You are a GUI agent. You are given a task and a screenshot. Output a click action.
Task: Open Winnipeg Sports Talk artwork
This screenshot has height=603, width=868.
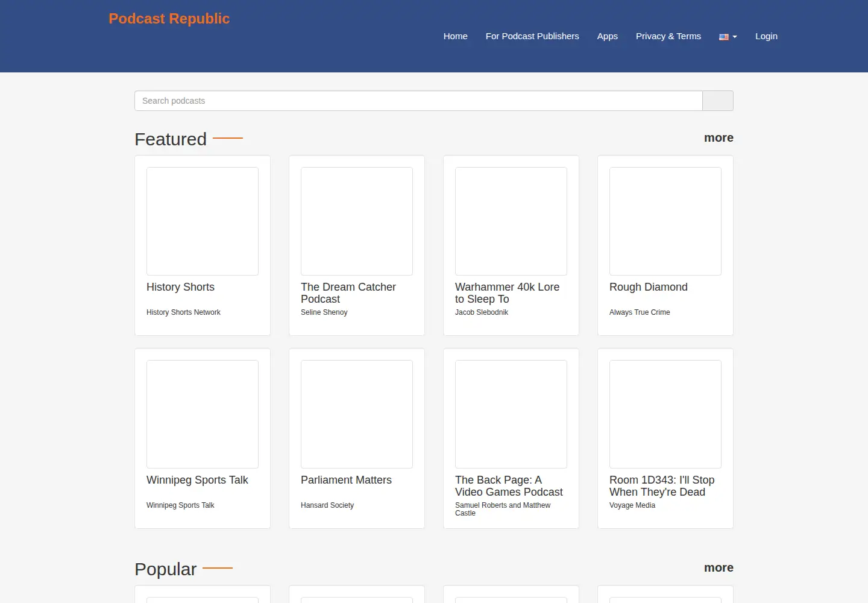tap(203, 414)
